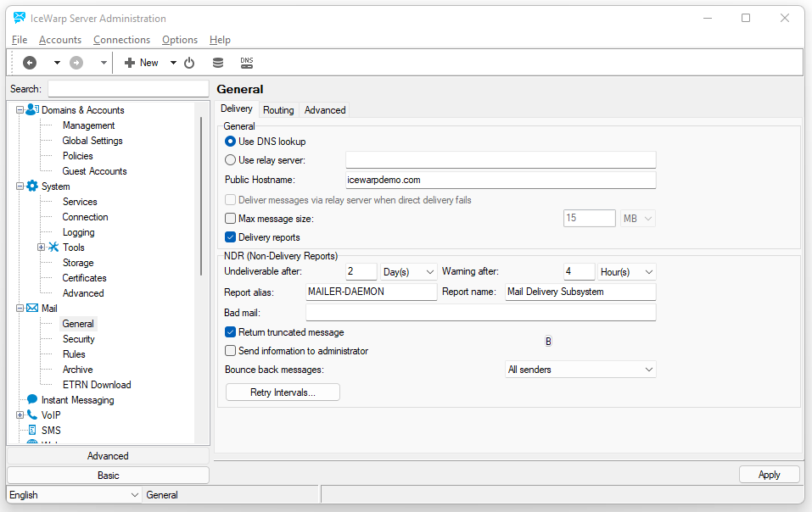Select the Use DNS lookup radio button
Viewport: 812px width, 512px height.
(x=231, y=142)
